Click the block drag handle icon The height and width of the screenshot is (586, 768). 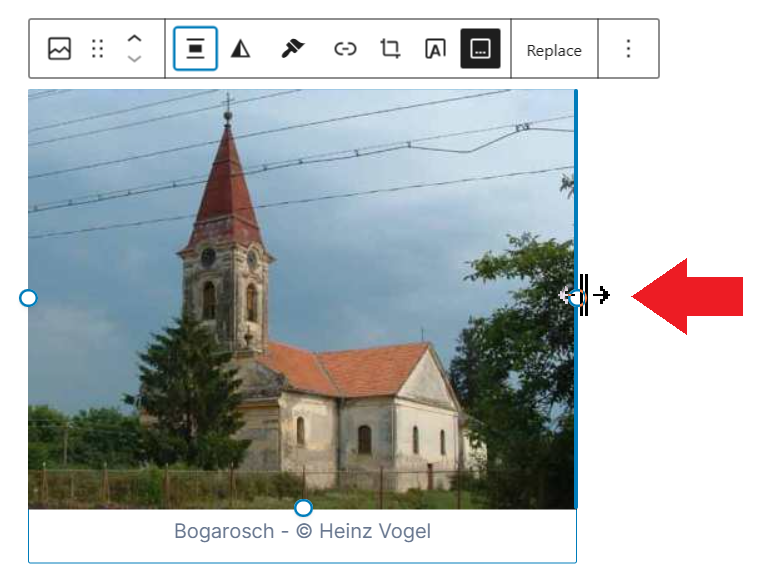(97, 49)
